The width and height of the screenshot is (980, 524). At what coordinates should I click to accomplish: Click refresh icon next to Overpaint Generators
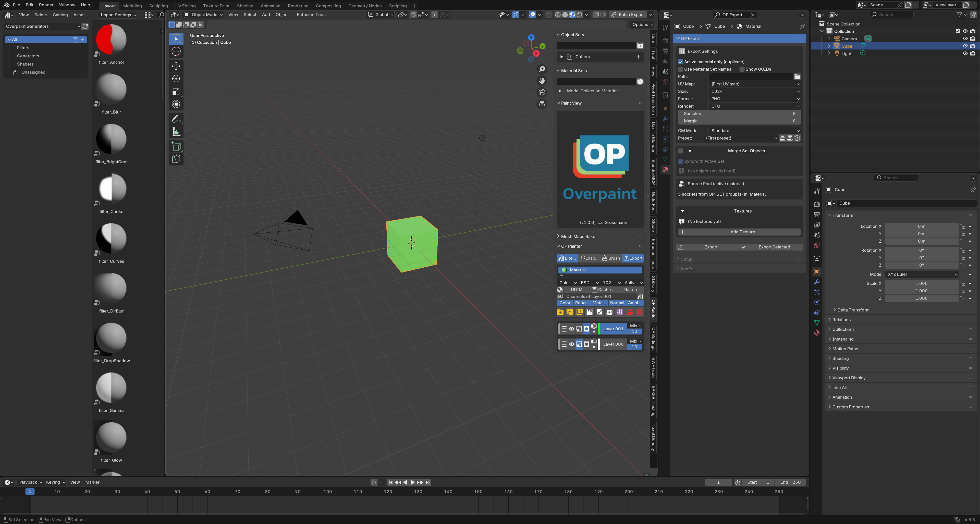(85, 26)
